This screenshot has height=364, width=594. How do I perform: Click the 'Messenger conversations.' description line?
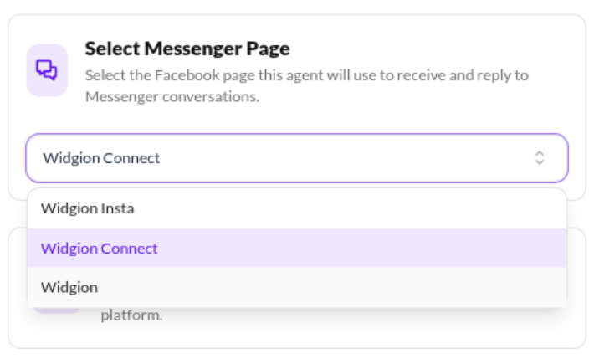coord(172,97)
